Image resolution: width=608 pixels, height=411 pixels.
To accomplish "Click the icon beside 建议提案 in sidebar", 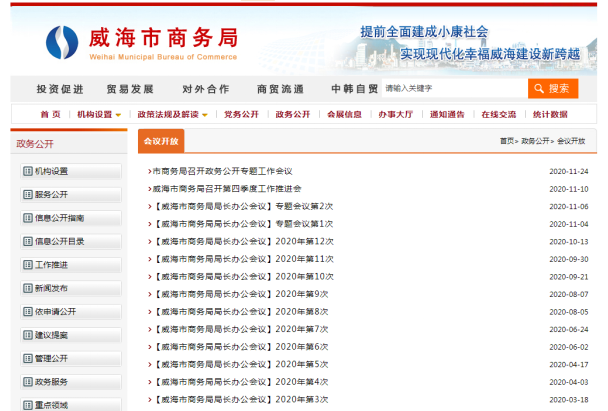I will [27, 335].
